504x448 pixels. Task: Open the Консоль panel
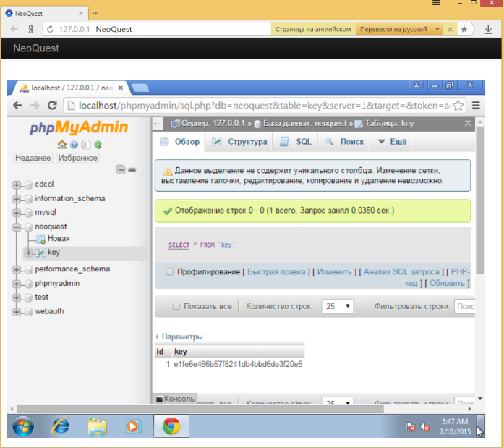click(176, 399)
